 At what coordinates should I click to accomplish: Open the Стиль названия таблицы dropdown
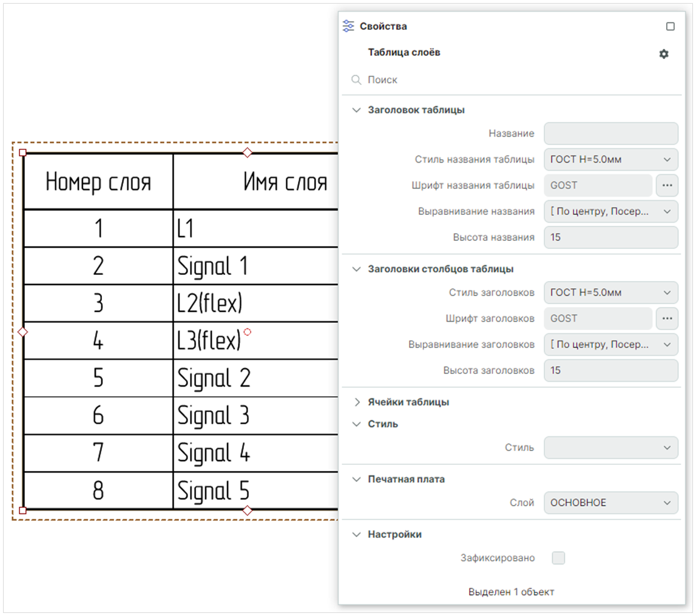[x=610, y=160]
